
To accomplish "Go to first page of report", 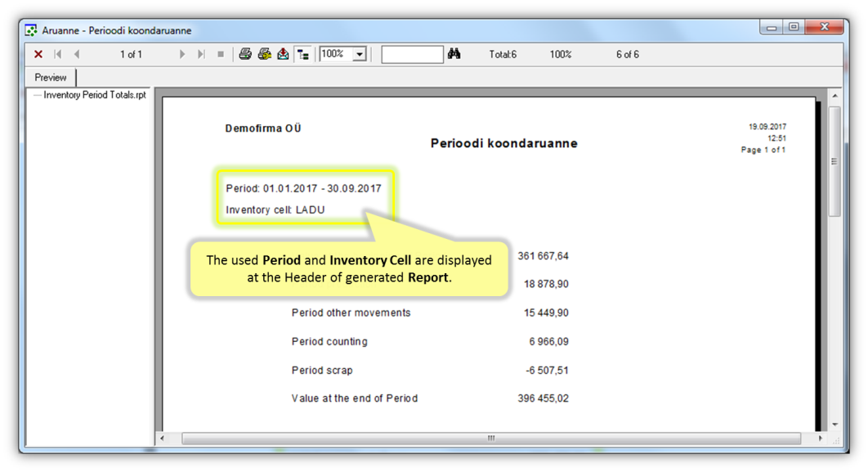I will pos(58,55).
